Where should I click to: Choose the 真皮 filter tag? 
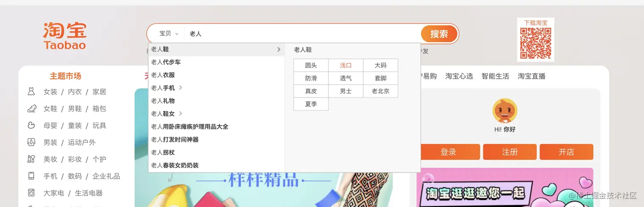(x=311, y=91)
